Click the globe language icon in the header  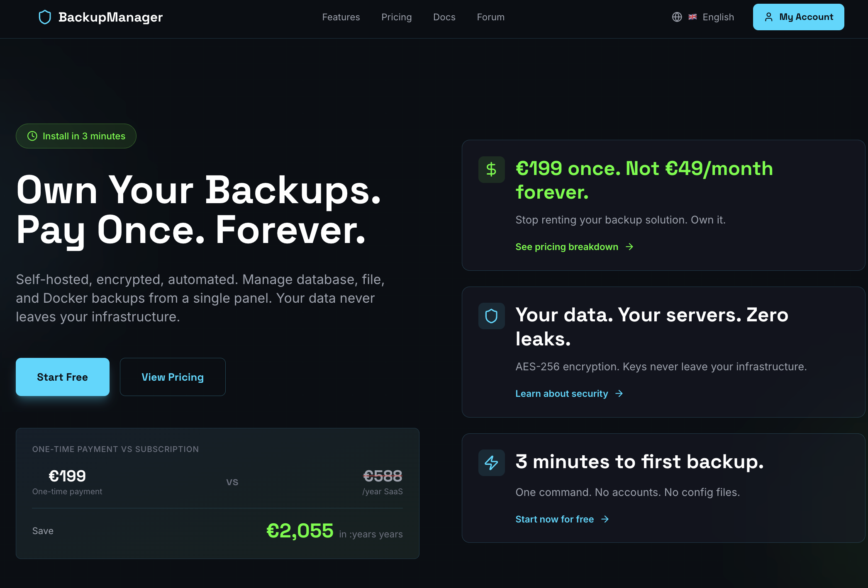pyautogui.click(x=677, y=17)
